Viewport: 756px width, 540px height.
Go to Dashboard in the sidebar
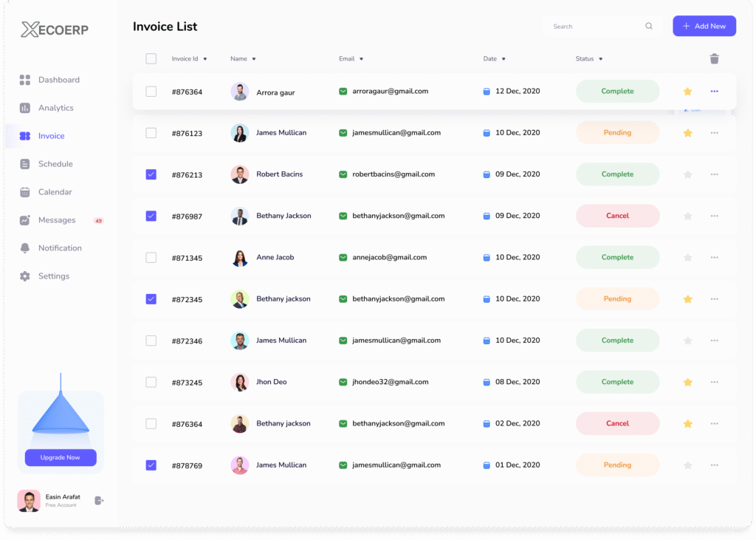click(x=58, y=80)
